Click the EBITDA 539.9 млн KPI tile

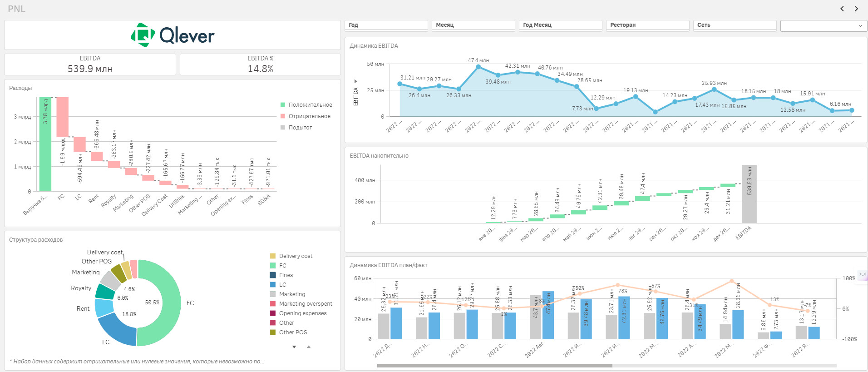[x=90, y=64]
